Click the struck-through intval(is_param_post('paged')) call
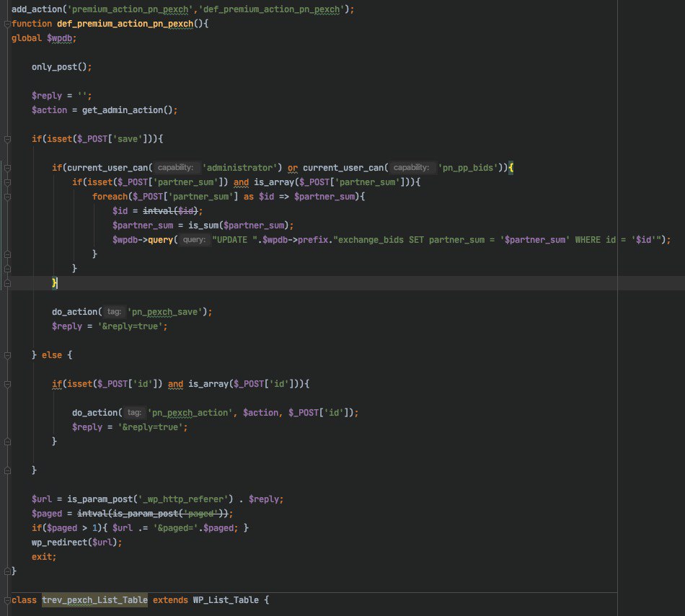 tap(153, 514)
